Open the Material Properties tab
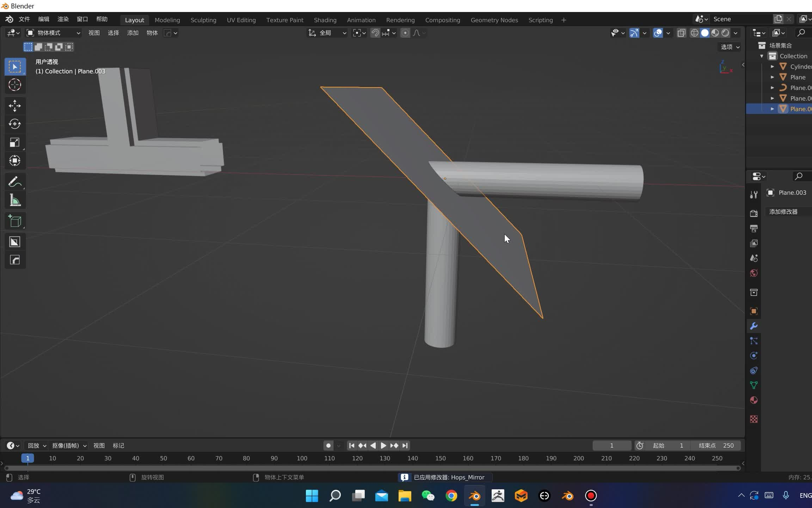 754,400
